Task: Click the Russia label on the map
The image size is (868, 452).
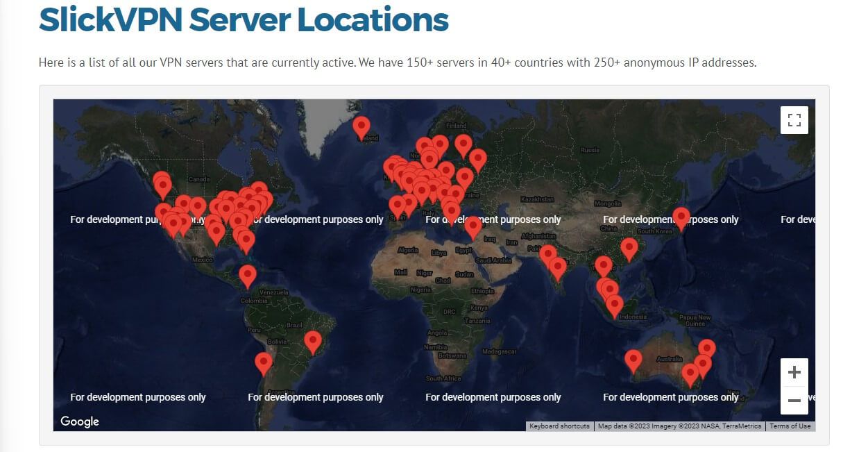Action: coord(590,150)
